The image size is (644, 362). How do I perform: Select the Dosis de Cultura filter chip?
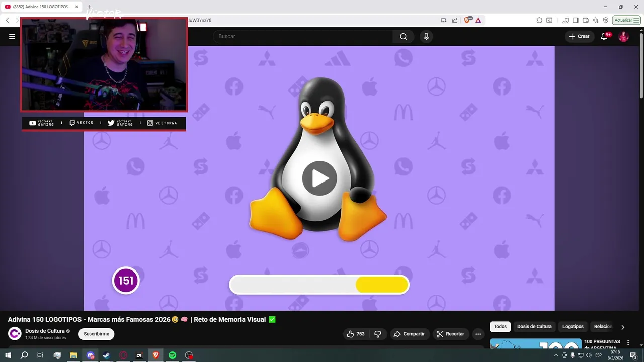[x=534, y=326]
